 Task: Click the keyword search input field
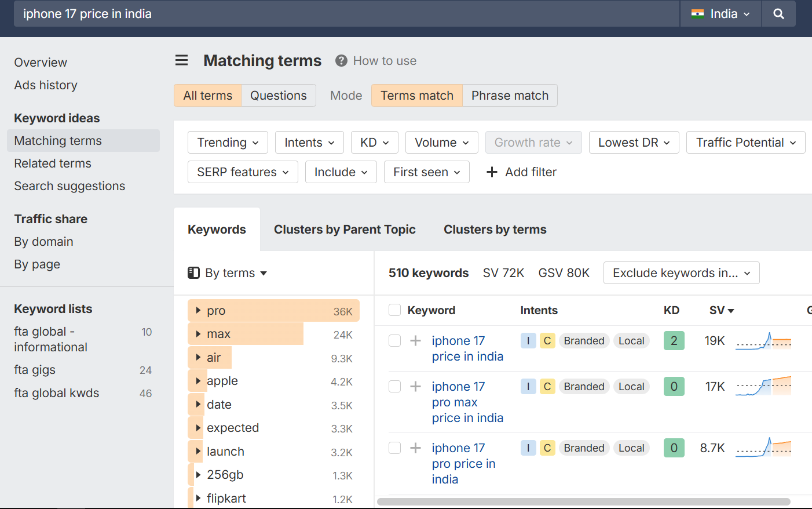346,14
